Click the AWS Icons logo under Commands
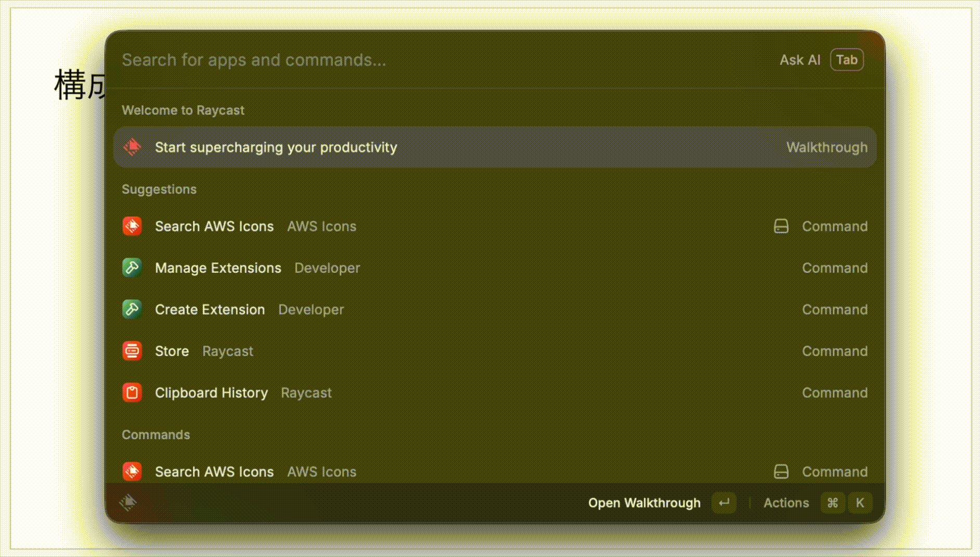980x557 pixels. [x=132, y=472]
